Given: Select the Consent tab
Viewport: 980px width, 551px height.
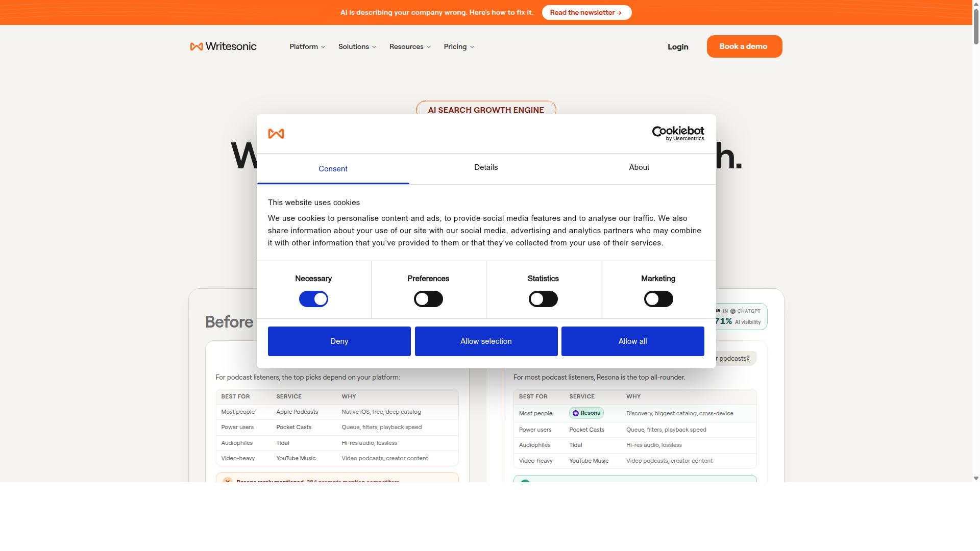Looking at the screenshot, I should (x=333, y=169).
